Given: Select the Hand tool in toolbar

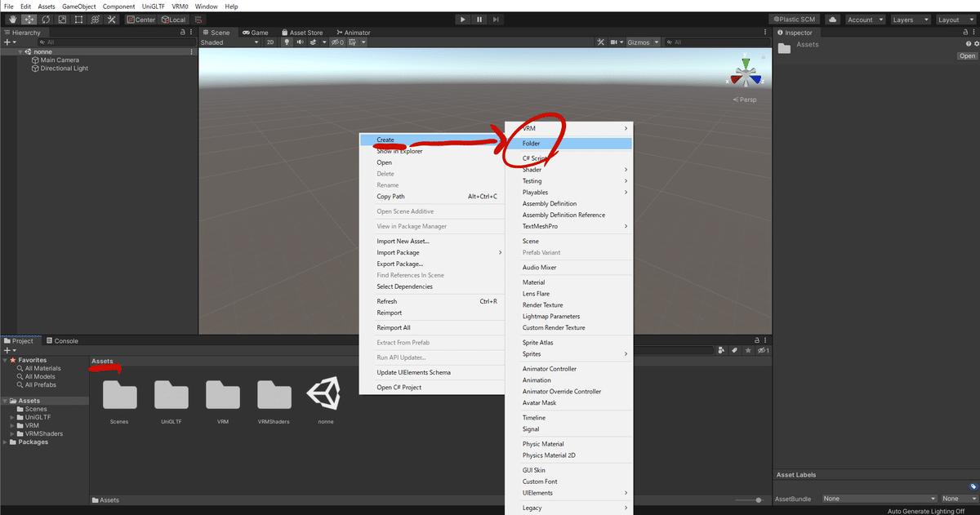Looking at the screenshot, I should pyautogui.click(x=11, y=20).
